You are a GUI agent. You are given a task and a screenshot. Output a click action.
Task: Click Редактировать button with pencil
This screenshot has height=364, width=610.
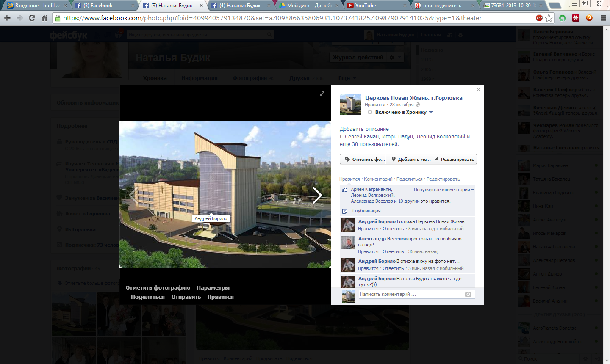click(x=455, y=159)
